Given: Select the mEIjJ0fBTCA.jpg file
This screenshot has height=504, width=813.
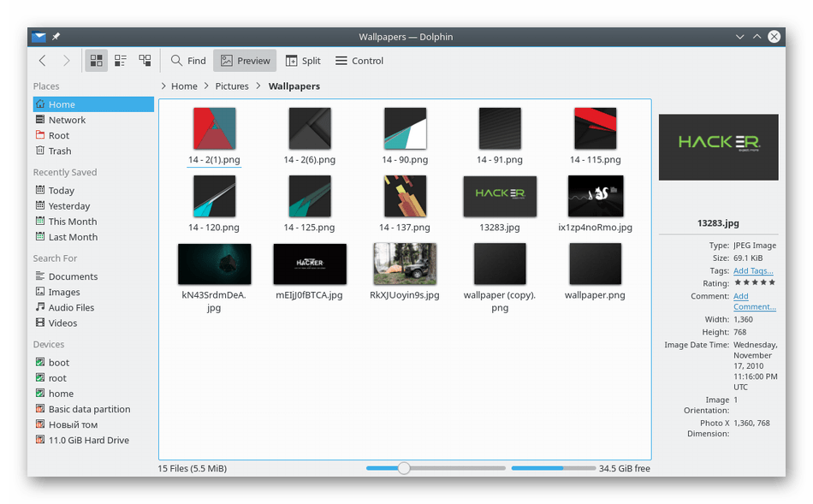Looking at the screenshot, I should click(310, 272).
